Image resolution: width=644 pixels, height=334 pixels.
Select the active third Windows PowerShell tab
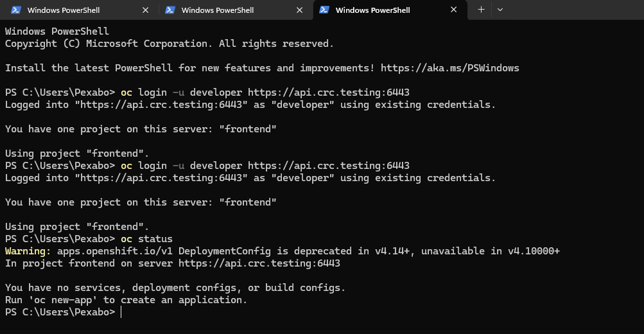pyautogui.click(x=390, y=10)
